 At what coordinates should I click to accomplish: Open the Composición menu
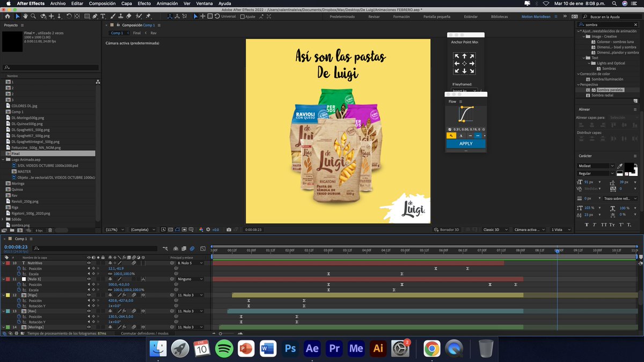[103, 3]
